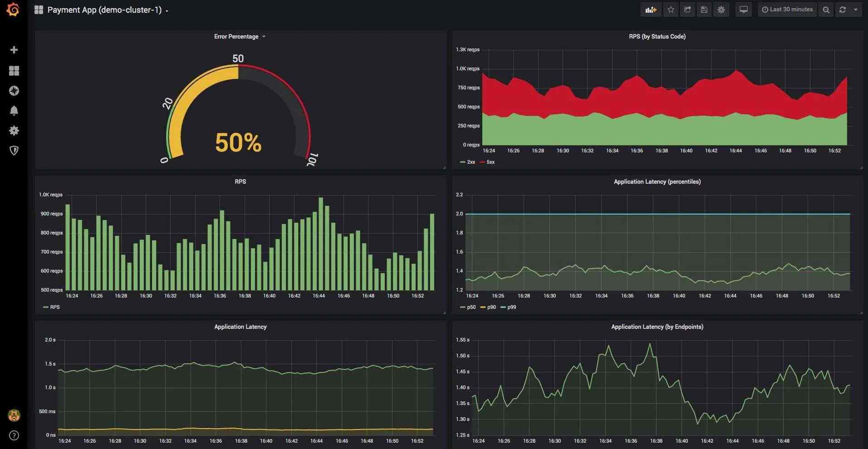
Task: Toggle the 5xx series in legend
Action: click(487, 162)
